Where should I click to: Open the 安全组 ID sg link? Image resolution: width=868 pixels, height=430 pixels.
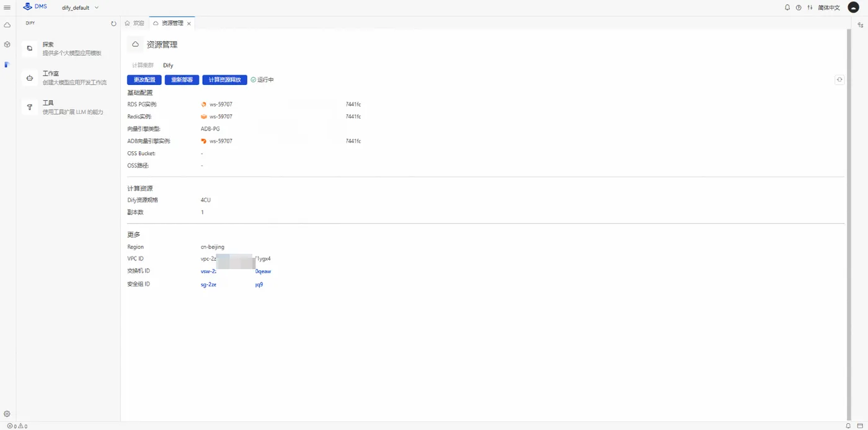tap(232, 284)
